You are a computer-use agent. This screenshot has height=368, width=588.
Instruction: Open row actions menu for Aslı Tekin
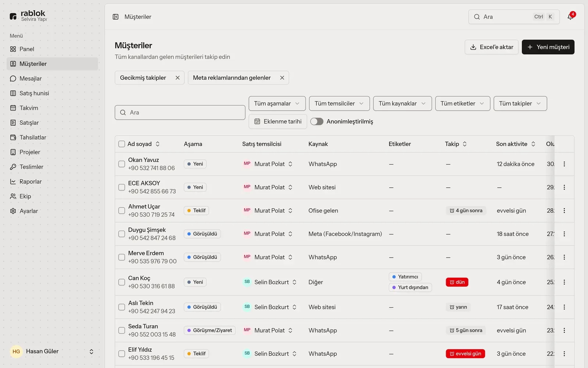tap(564, 307)
